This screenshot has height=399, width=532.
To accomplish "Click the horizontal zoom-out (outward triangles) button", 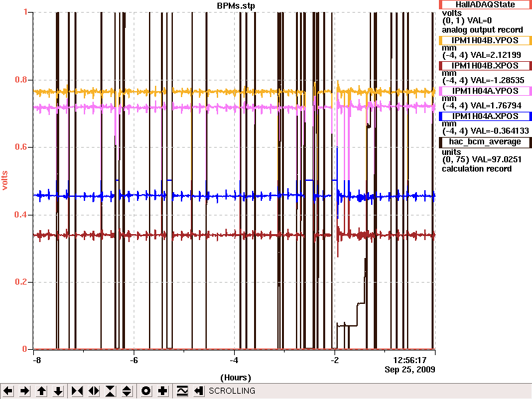I will click(x=94, y=391).
